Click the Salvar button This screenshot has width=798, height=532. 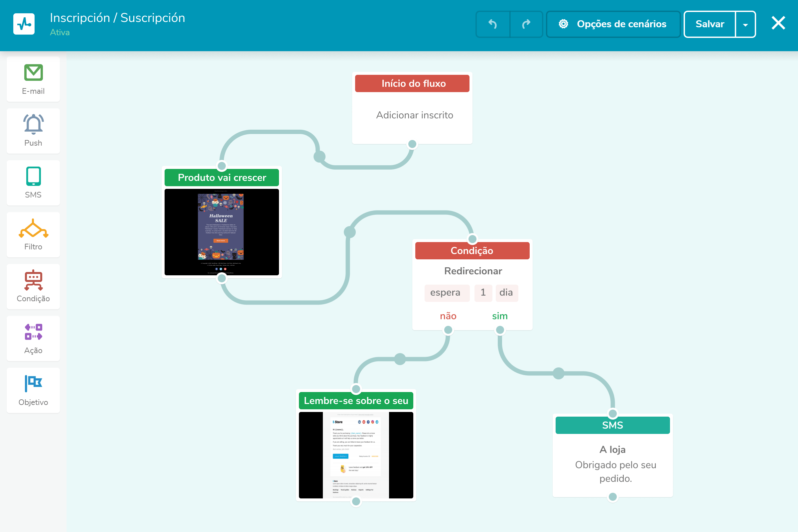pos(710,24)
